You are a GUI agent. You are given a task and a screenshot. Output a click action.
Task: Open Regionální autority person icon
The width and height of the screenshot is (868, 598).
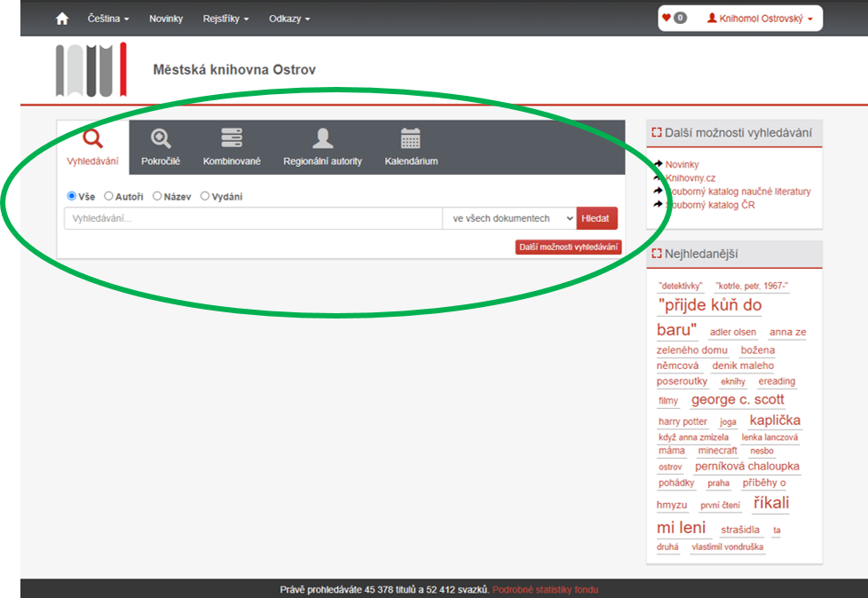point(322,138)
